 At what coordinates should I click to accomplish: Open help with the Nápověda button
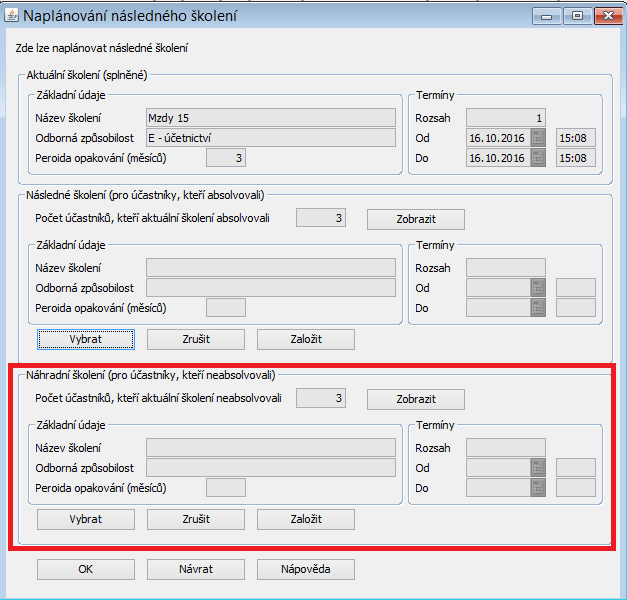pos(305,569)
